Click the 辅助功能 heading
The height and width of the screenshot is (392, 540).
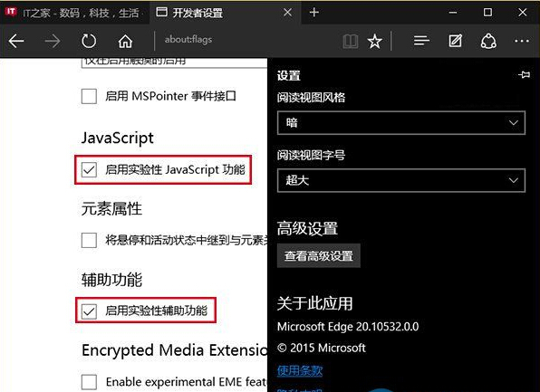111,280
